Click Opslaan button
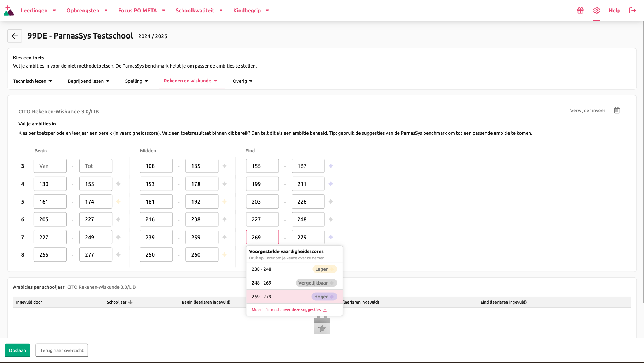Image resolution: width=644 pixels, height=363 pixels. click(x=17, y=350)
